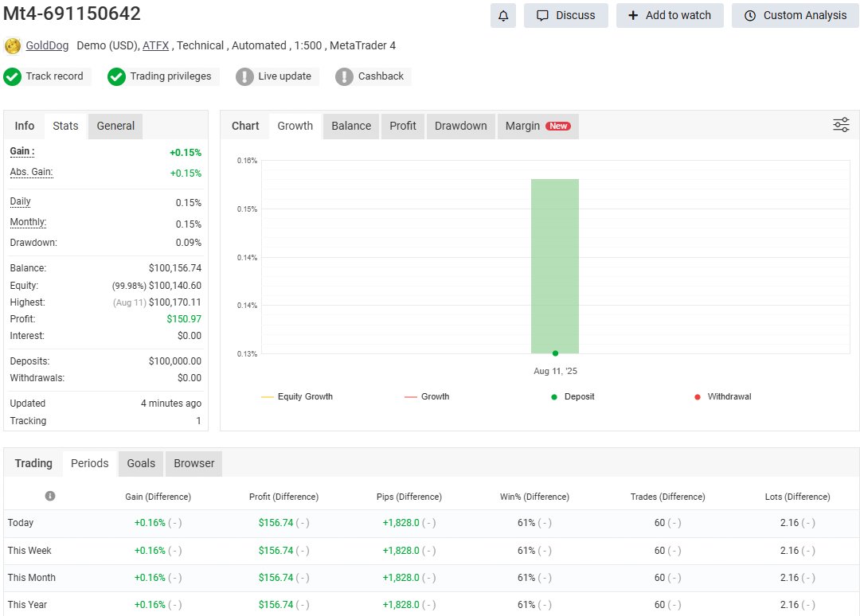Select the Info tab
This screenshot has width=860, height=616.
pos(24,126)
